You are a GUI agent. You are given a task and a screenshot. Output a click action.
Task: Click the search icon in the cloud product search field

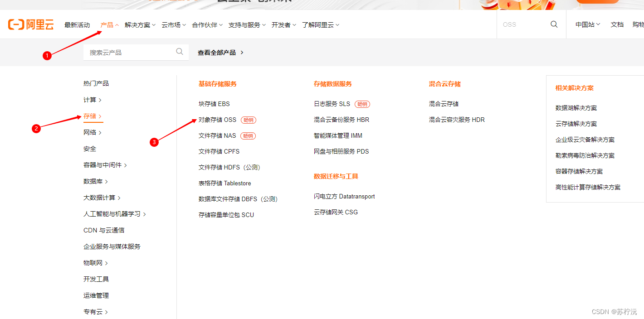point(180,52)
